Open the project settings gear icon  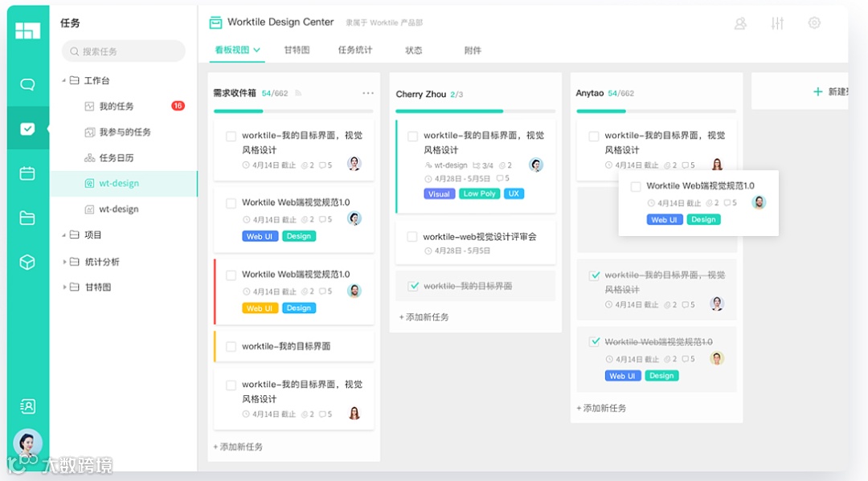813,23
